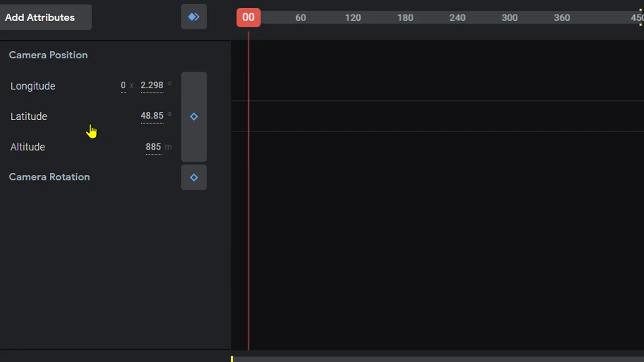Select the Latitude value field 48.85
Viewport: 644px width, 362px height.
coord(152,116)
